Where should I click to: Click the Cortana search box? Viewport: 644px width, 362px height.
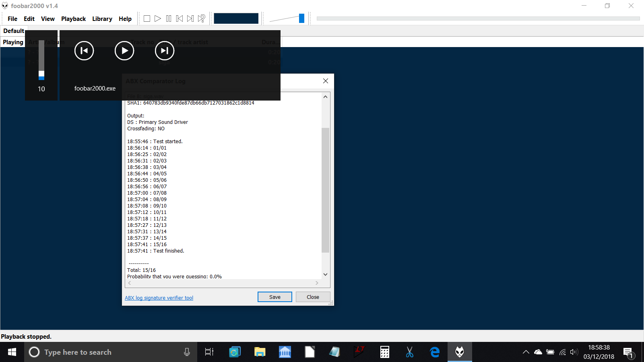[x=111, y=352]
